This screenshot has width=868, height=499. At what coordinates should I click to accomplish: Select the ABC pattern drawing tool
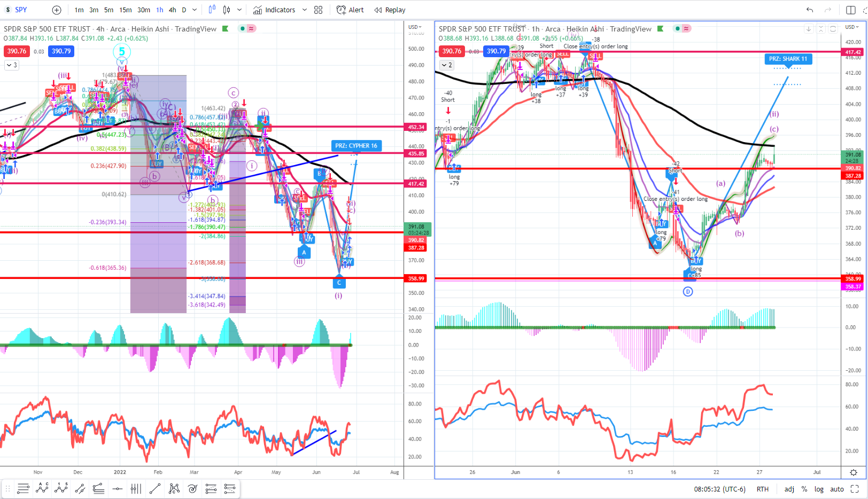(42, 488)
